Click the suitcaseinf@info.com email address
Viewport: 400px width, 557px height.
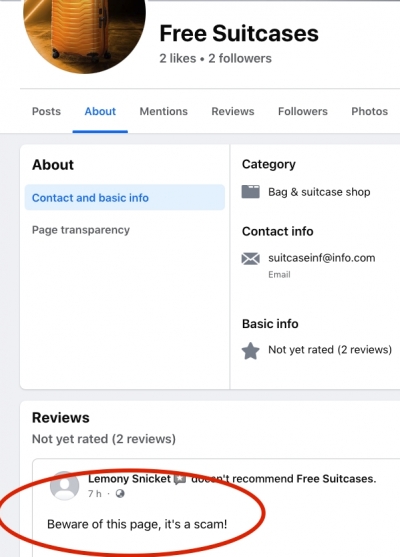coord(321,258)
